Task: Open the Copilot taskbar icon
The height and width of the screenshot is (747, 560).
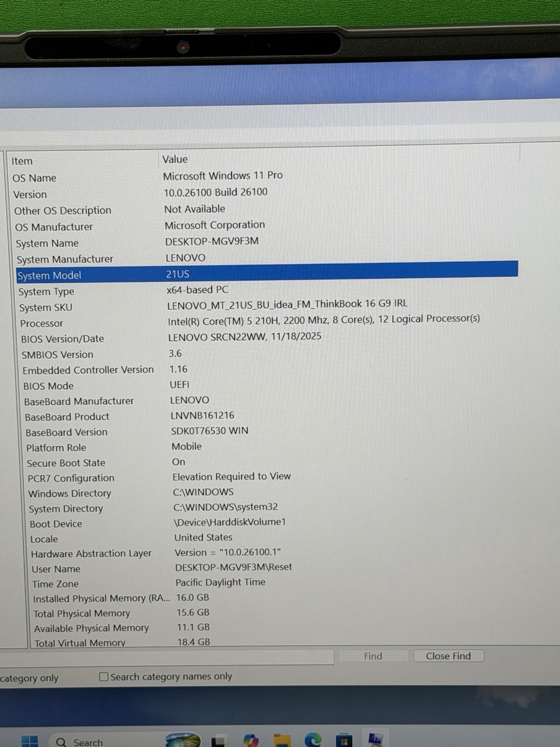Action: click(x=251, y=740)
